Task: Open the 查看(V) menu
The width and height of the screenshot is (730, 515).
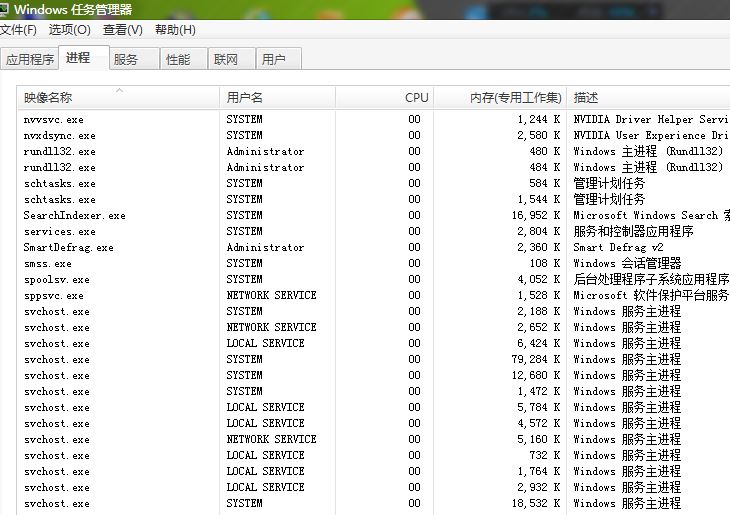Action: [123, 30]
